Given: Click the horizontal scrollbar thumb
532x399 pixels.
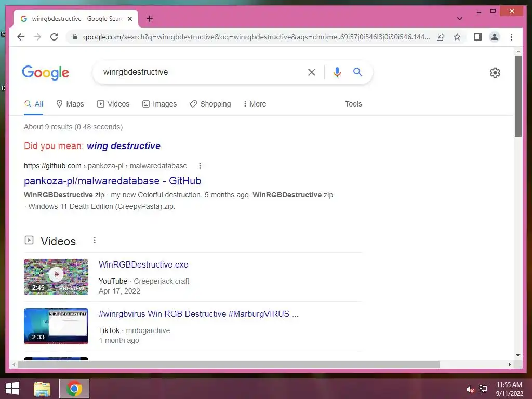Looking at the screenshot, I should point(229,364).
